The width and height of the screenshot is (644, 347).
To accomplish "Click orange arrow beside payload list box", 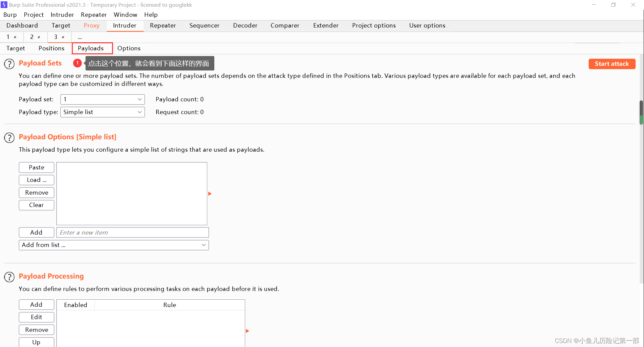I will click(x=210, y=194).
